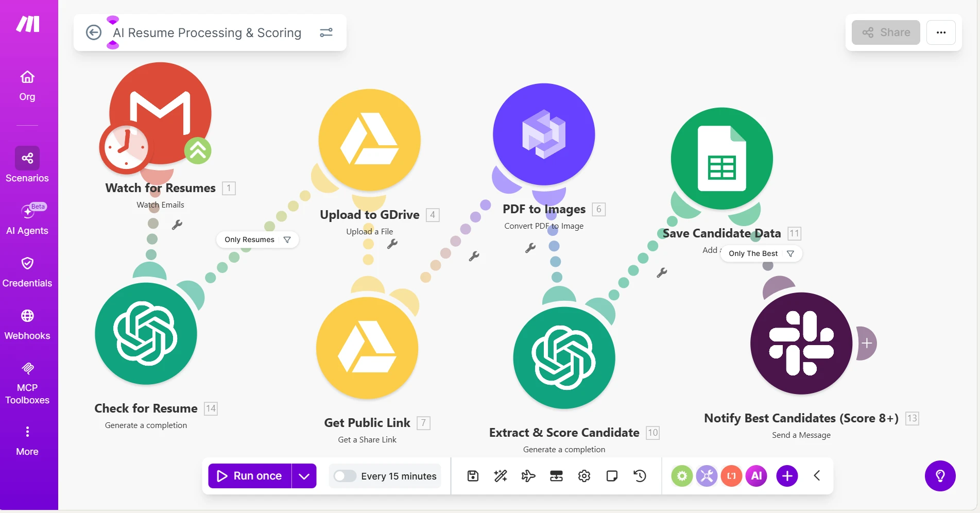Click the green double-arrow badge on Gmail module
Image resolution: width=980 pixels, height=513 pixels.
coord(198,150)
